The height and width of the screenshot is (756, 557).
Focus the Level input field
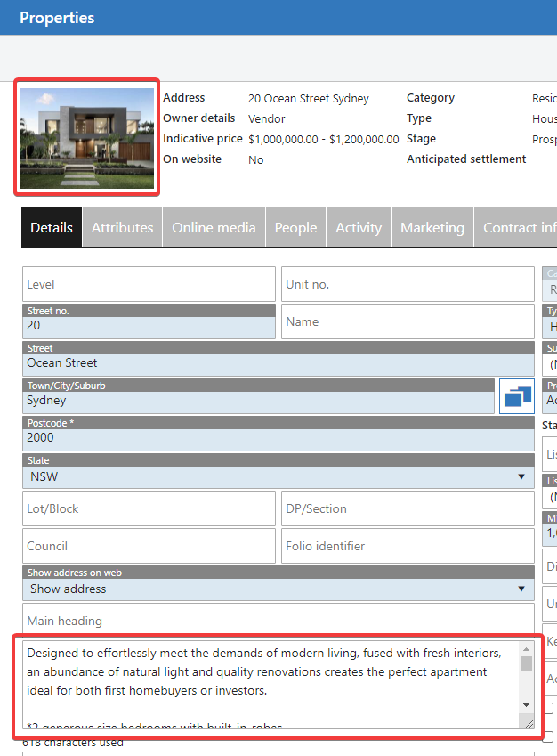149,284
